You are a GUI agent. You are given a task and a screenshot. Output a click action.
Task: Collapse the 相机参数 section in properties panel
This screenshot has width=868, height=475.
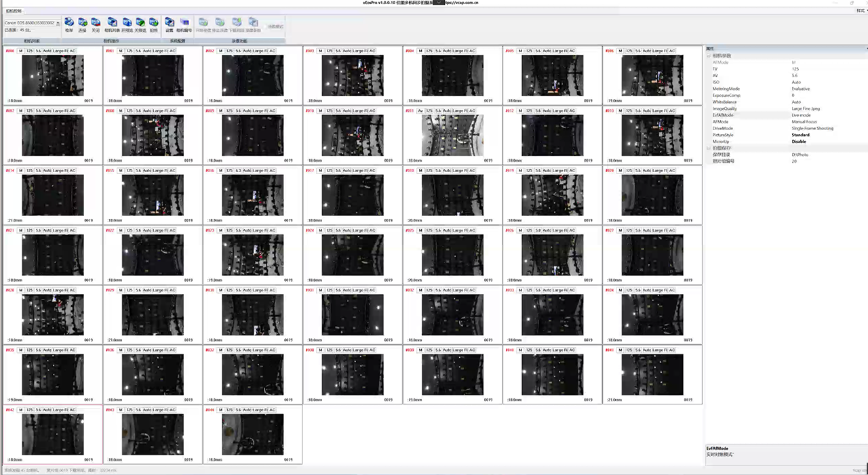(709, 56)
